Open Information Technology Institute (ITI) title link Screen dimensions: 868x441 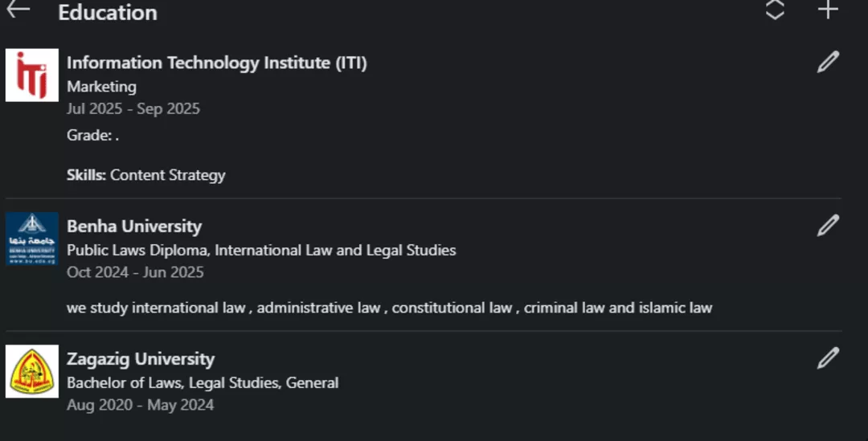pos(216,63)
